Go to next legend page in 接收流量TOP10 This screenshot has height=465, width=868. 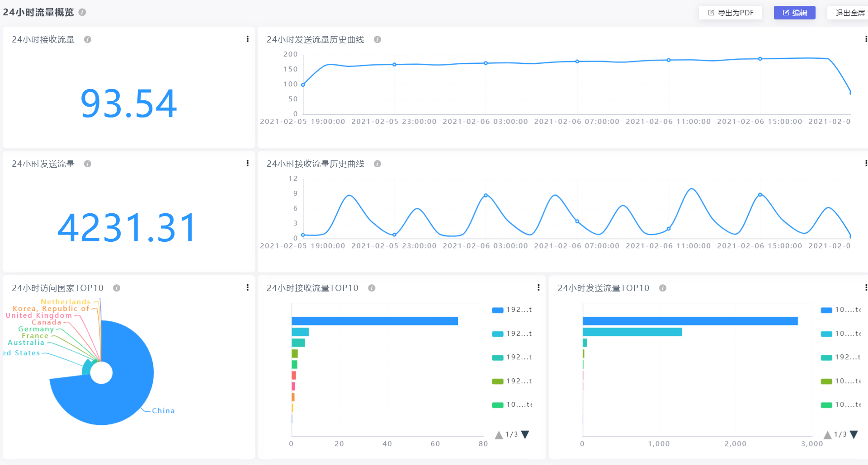point(525,435)
